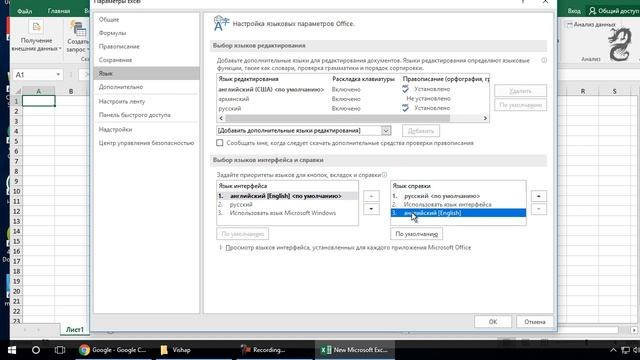
Task: Open the Дополнительно options category
Action: coord(121,87)
